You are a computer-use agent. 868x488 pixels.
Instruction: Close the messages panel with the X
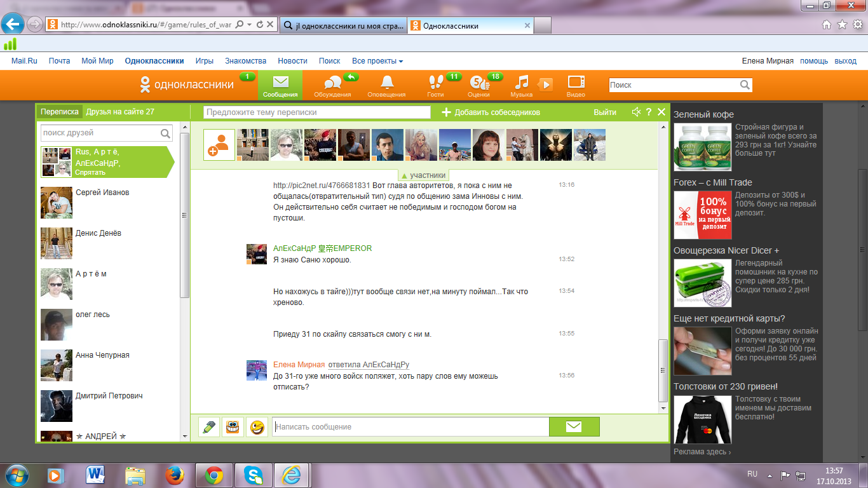point(661,112)
